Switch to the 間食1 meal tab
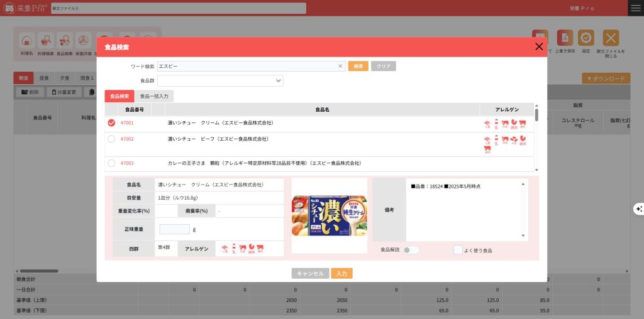This screenshot has height=319, width=644. 87,78
